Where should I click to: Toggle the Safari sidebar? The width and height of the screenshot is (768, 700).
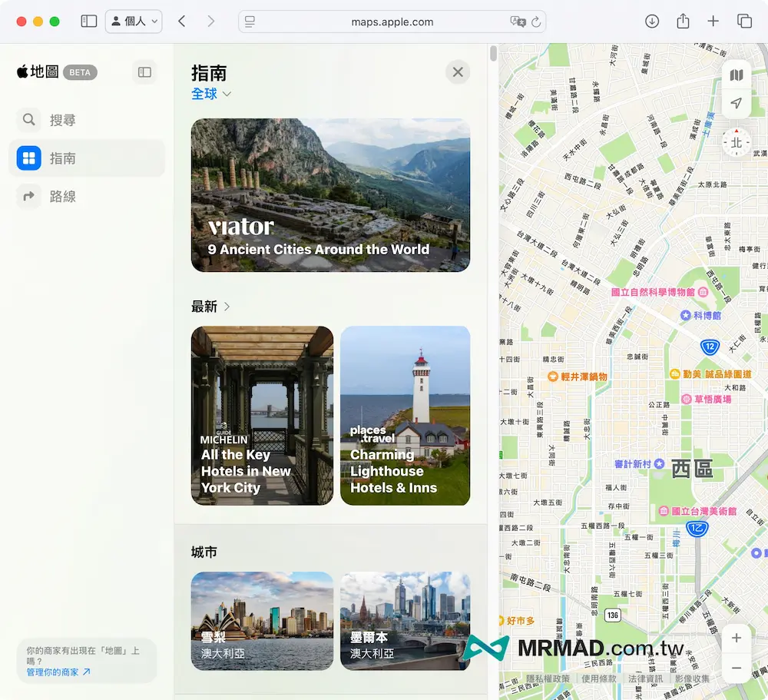[x=89, y=22]
